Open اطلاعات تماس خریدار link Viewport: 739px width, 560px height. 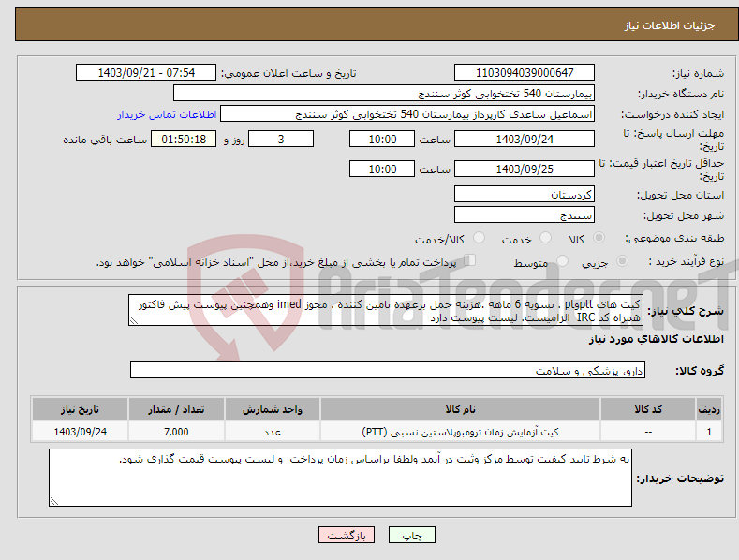(x=167, y=114)
